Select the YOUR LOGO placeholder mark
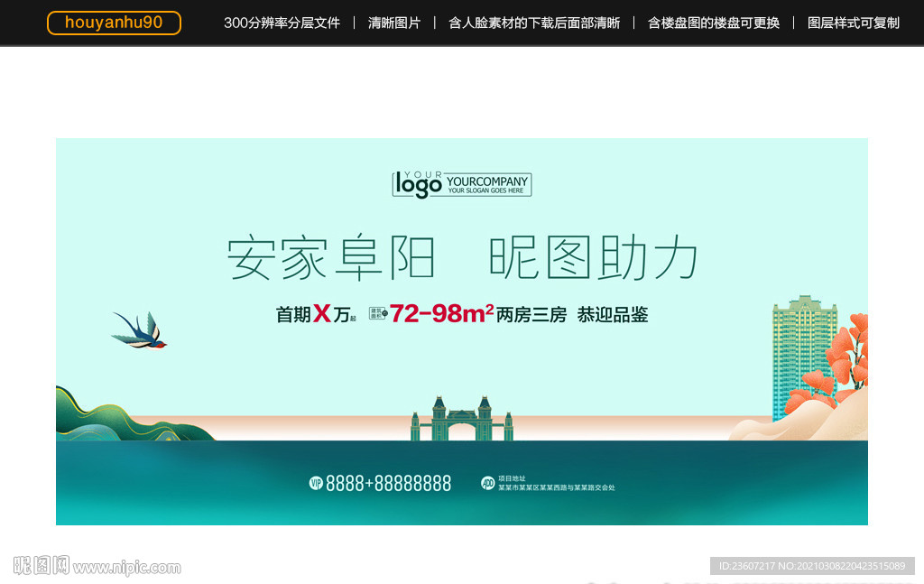Viewport: 924px width, 584px height. (460, 183)
